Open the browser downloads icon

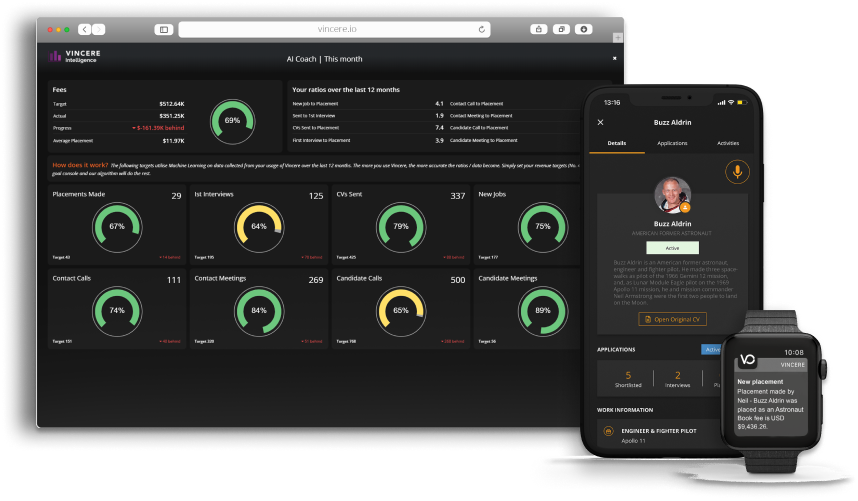pos(582,29)
